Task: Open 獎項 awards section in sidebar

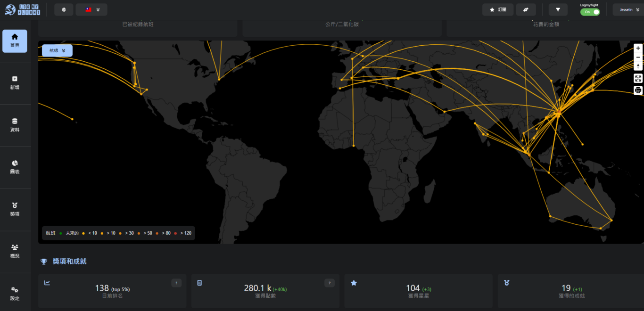Action: (15, 210)
